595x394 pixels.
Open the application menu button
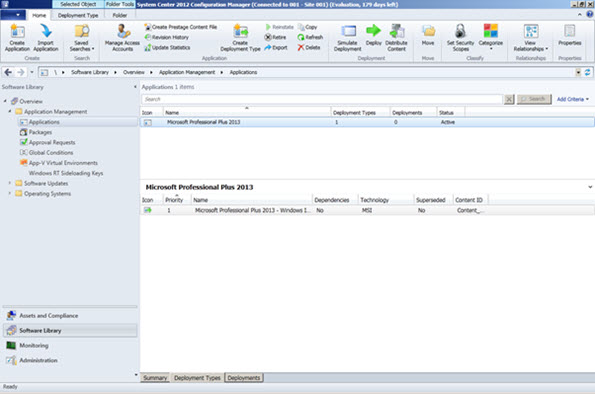coord(13,15)
